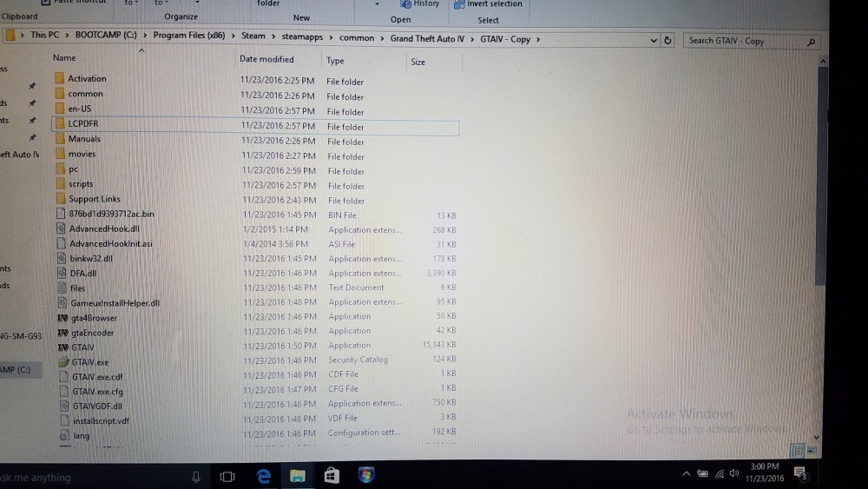Select the GTAIV.exe.cfg file name
The height and width of the screenshot is (489, 868).
pos(98,392)
